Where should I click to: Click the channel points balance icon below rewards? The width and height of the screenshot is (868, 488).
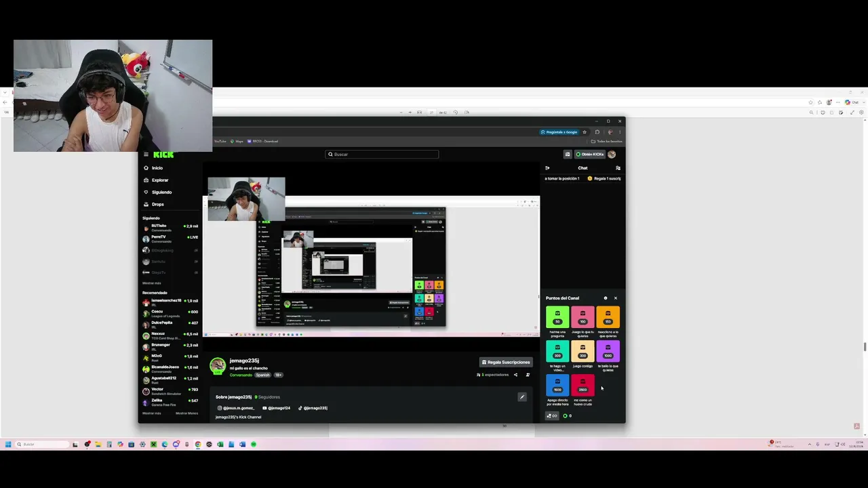[x=552, y=416]
